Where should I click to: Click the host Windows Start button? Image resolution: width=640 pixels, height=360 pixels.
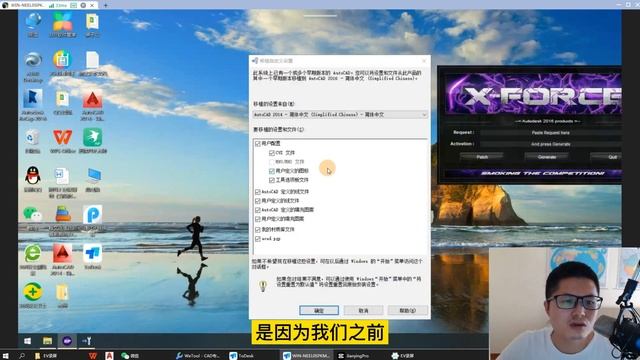click(6, 356)
